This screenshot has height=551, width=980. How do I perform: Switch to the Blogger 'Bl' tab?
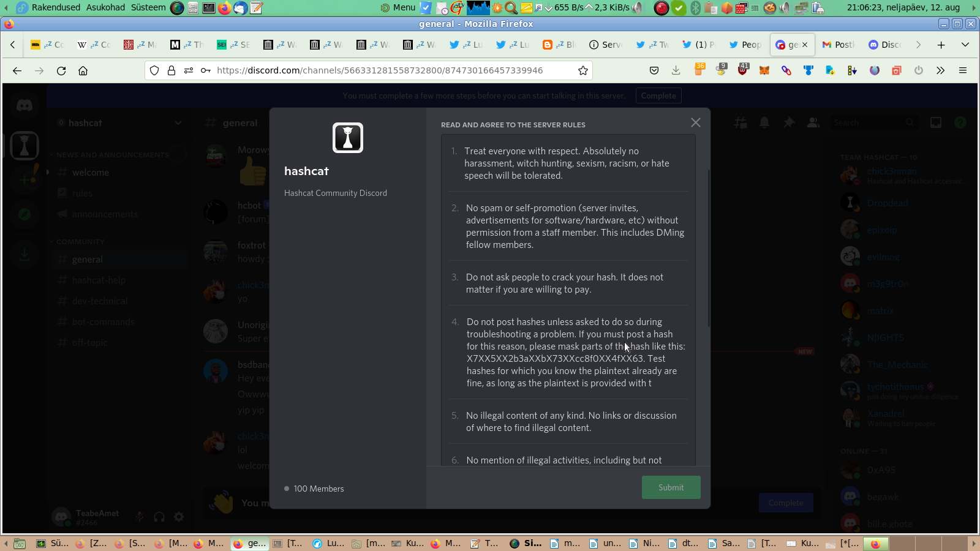coord(559,45)
